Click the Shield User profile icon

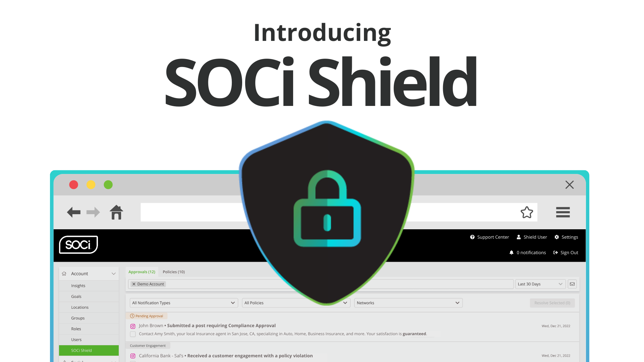519,237
